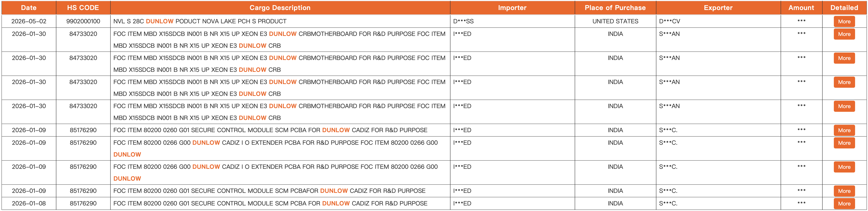
Task: Select the Place of Purchase header
Action: [615, 8]
